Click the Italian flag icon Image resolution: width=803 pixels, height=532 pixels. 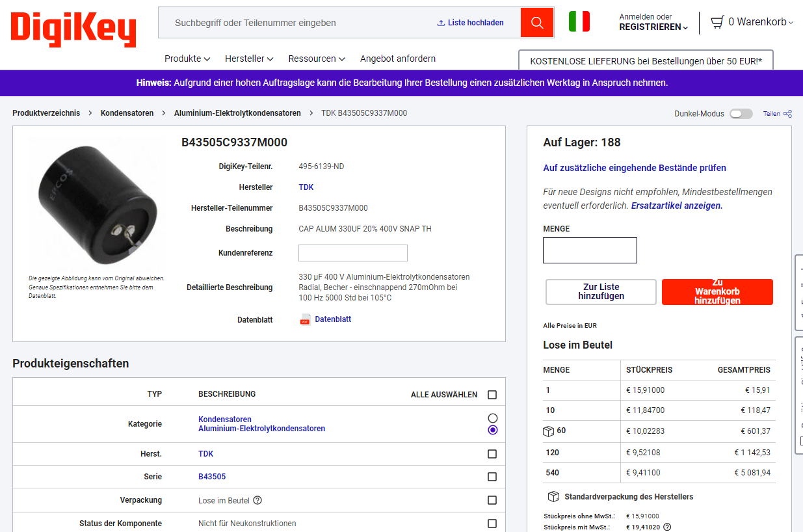(x=579, y=21)
